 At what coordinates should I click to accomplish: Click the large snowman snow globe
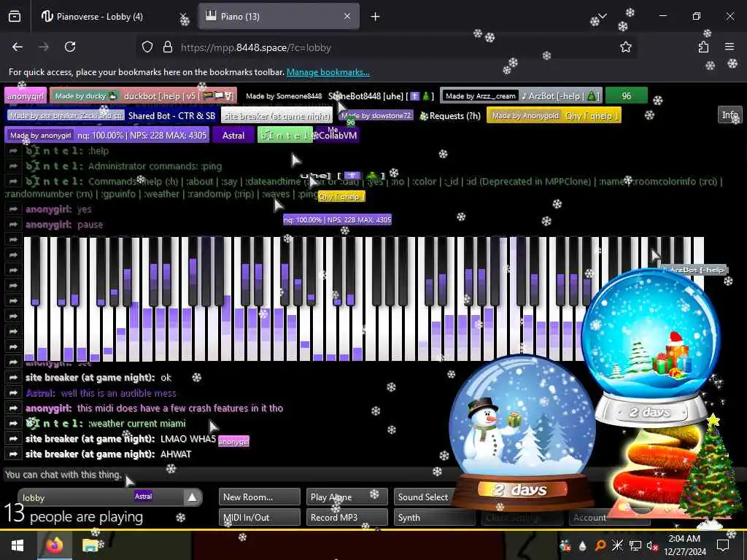(522, 431)
